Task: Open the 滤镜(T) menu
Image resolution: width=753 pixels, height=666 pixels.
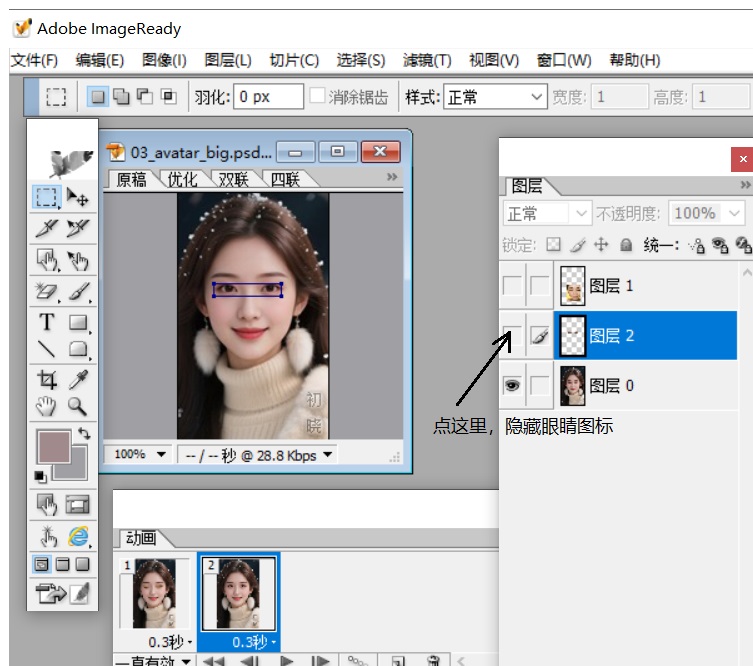Action: point(427,60)
